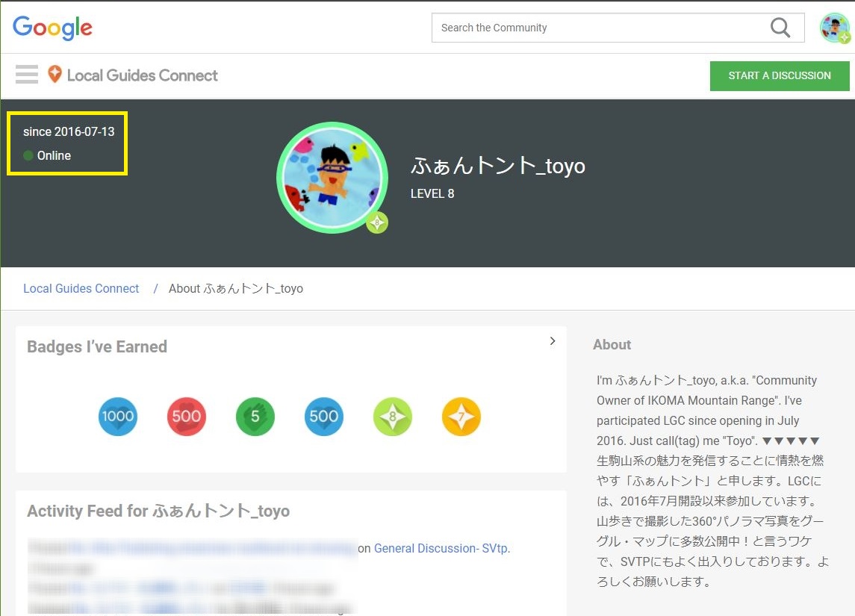Open the hamburger menu icon

pos(27,74)
